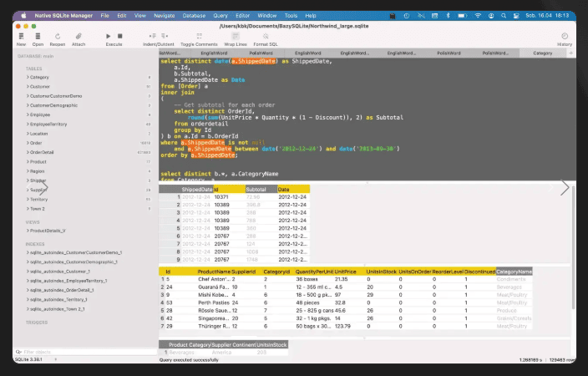The image size is (588, 376).
Task: Click the New database toolbar icon
Action: coord(21,36)
